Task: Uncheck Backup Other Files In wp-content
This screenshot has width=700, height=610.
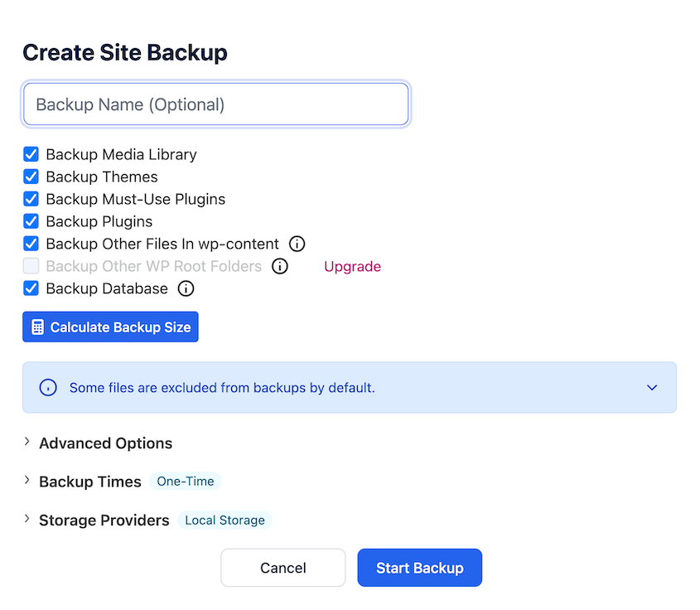Action: coord(31,244)
